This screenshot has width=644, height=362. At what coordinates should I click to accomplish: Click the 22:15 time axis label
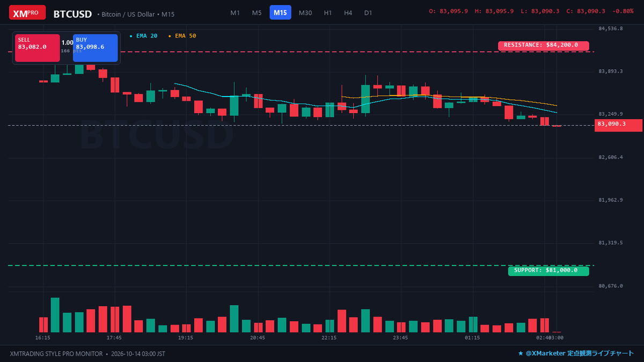[x=329, y=338]
